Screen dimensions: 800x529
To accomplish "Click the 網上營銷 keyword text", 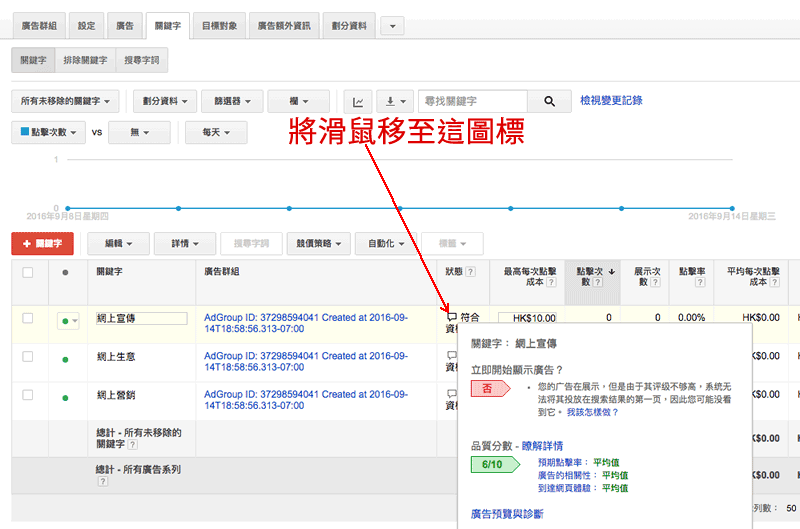I will tap(116, 395).
